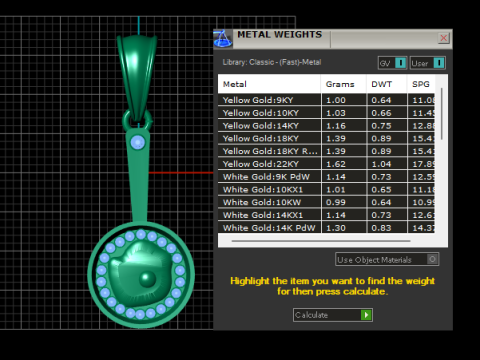
Task: Click the 0.83 DWT value
Action: pyautogui.click(x=381, y=228)
